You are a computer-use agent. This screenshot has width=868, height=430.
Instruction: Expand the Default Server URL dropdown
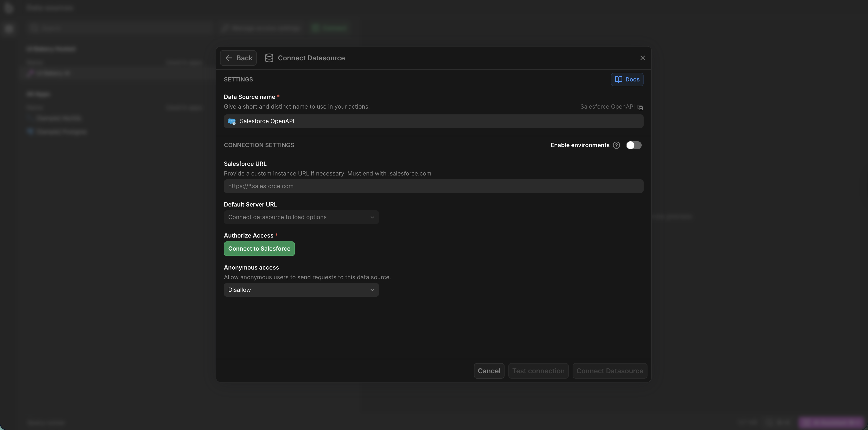pos(301,217)
